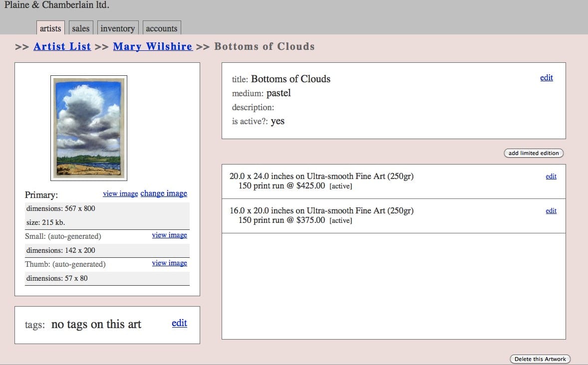Open the Mary Wilshire artist page
Image resolution: width=588 pixels, height=365 pixels.
pos(153,46)
